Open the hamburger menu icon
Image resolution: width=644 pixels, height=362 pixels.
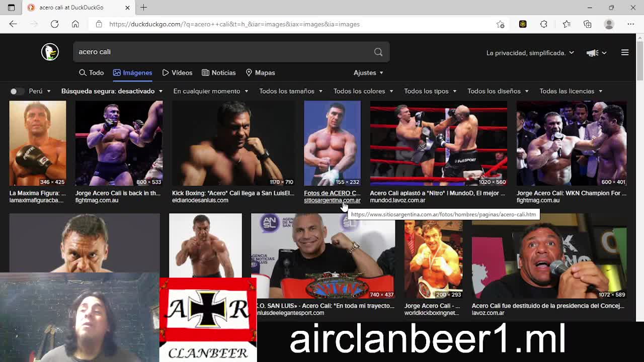[625, 52]
